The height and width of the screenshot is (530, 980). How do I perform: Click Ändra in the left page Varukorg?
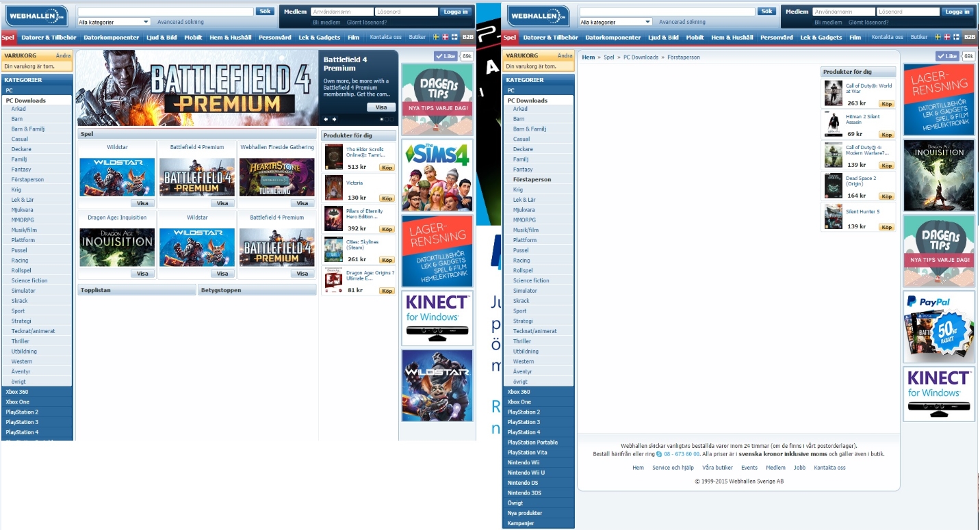coord(64,55)
